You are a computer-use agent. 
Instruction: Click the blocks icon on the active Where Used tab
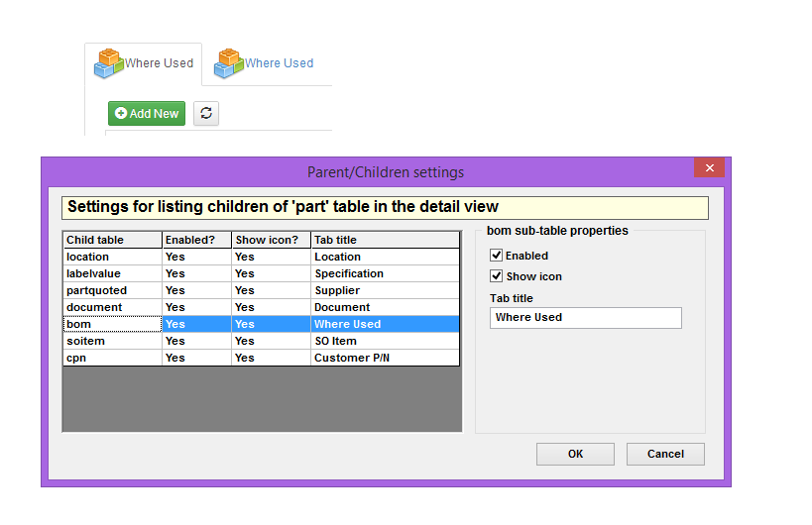tap(109, 63)
